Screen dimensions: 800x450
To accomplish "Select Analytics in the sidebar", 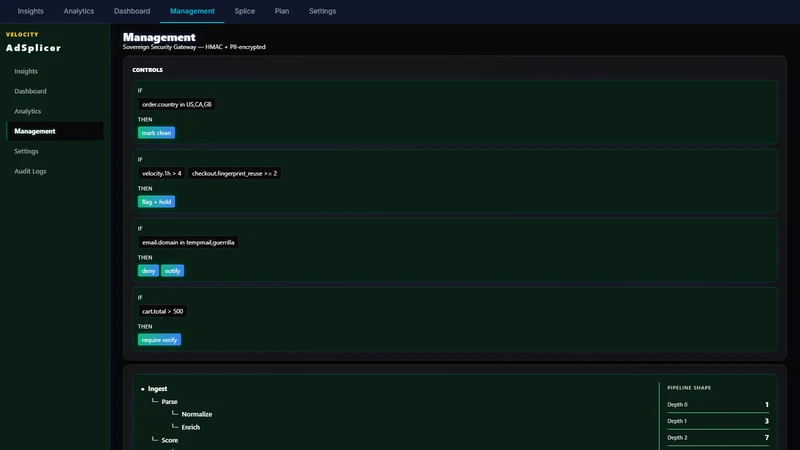I will pos(55,111).
